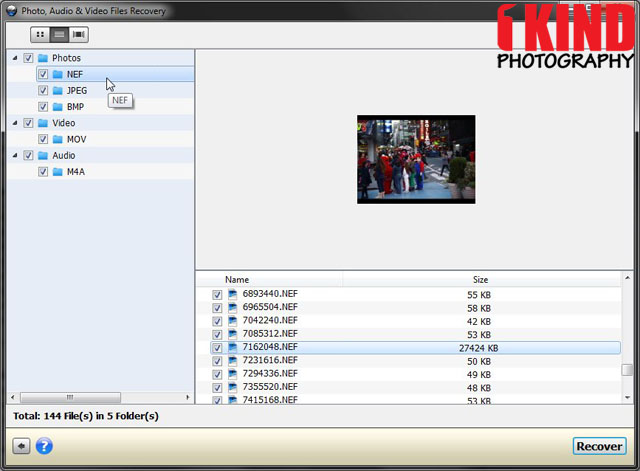Switch to cover flow view mode
The width and height of the screenshot is (640, 471).
[x=78, y=35]
